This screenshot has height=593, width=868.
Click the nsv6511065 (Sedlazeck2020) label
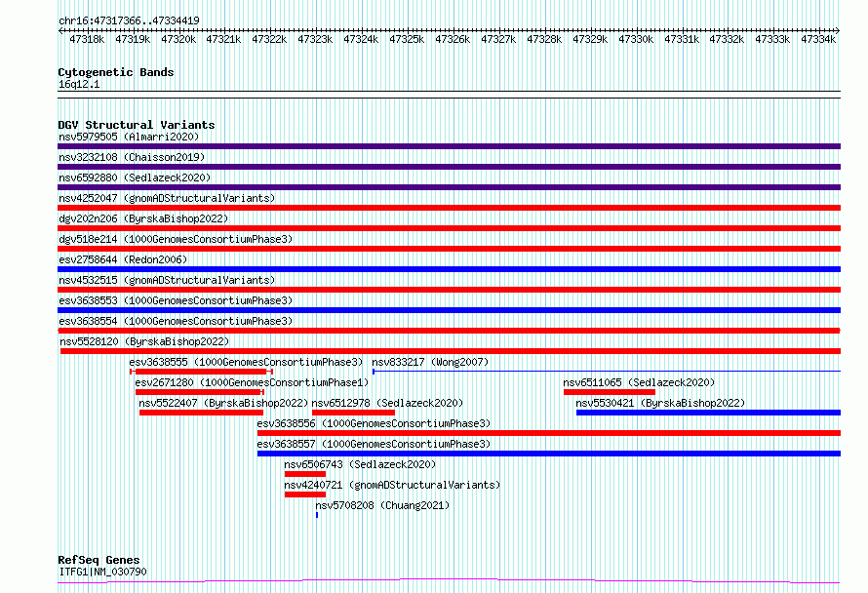coord(639,382)
